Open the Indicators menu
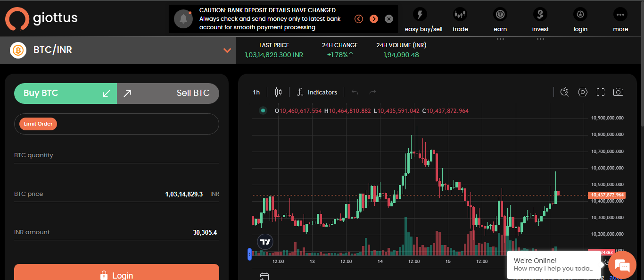The height and width of the screenshot is (280, 644). point(317,92)
